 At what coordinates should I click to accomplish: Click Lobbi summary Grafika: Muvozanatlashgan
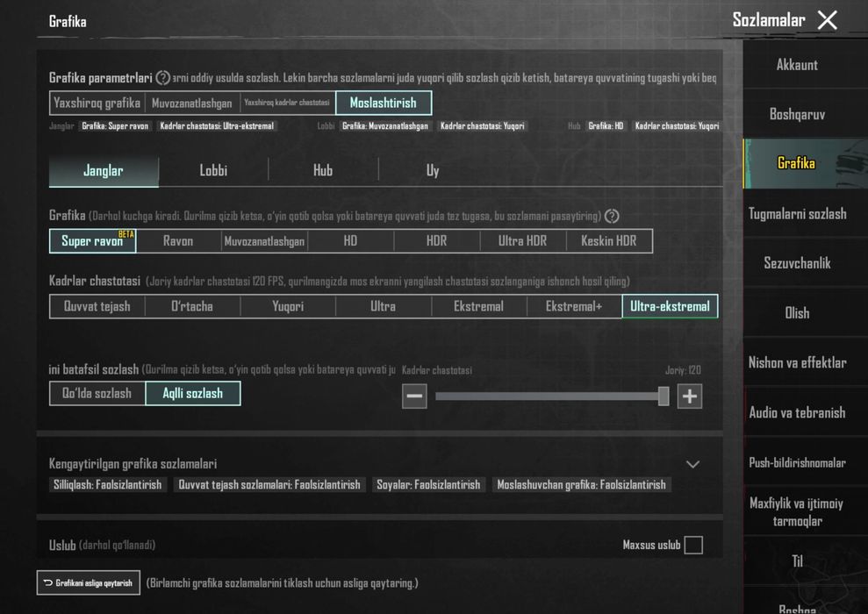385,126
